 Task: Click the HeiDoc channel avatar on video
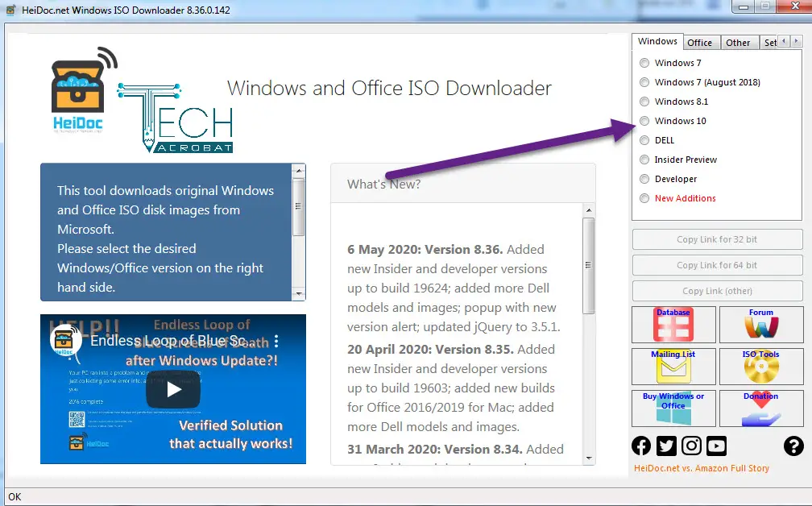click(66, 341)
